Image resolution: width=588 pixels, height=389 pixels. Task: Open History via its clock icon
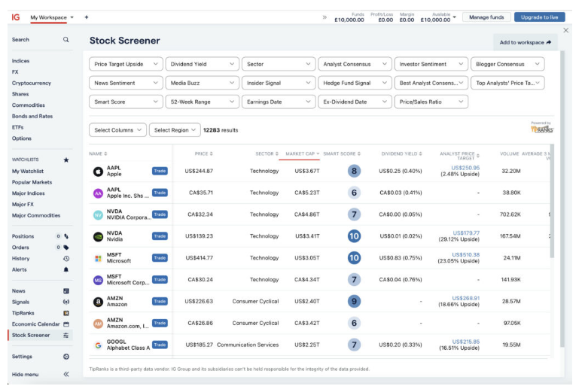[66, 258]
